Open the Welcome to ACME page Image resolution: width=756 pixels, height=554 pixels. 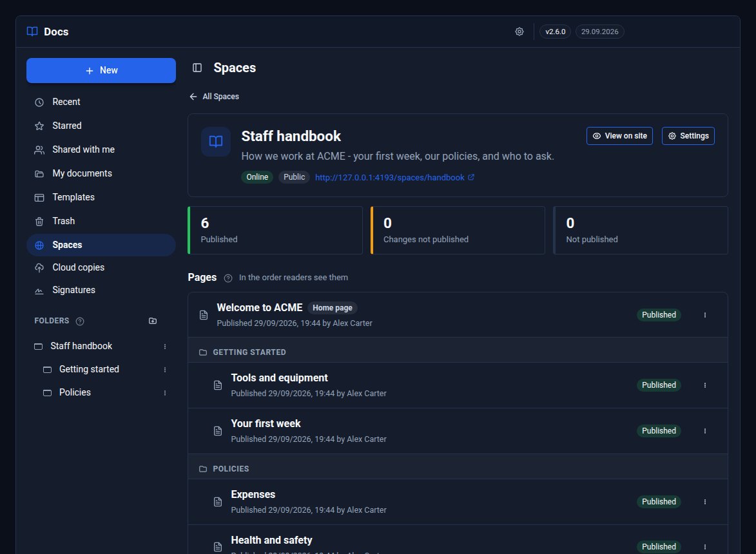(260, 307)
